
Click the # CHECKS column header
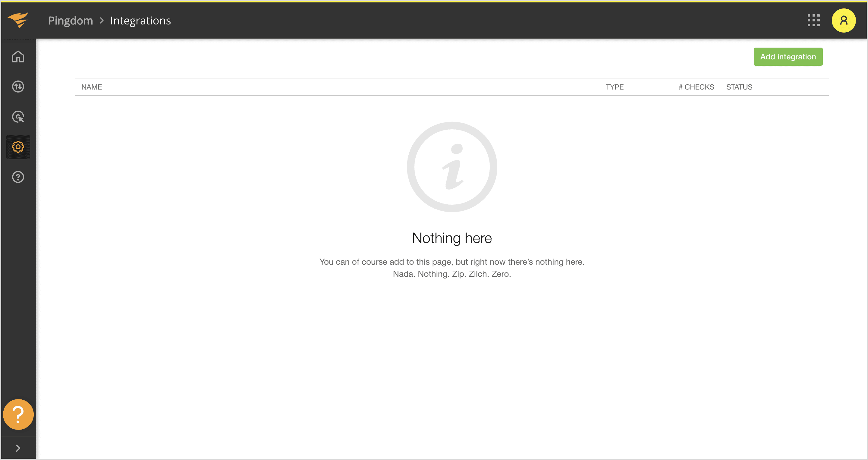point(696,87)
